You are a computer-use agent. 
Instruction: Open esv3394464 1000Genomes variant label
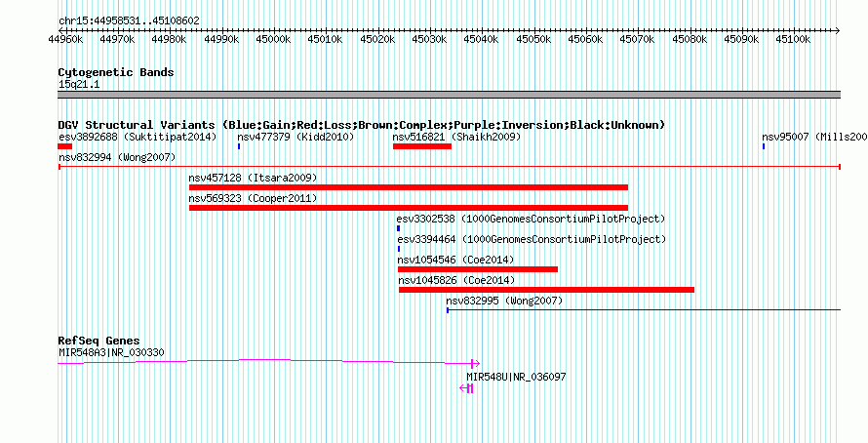tap(532, 239)
